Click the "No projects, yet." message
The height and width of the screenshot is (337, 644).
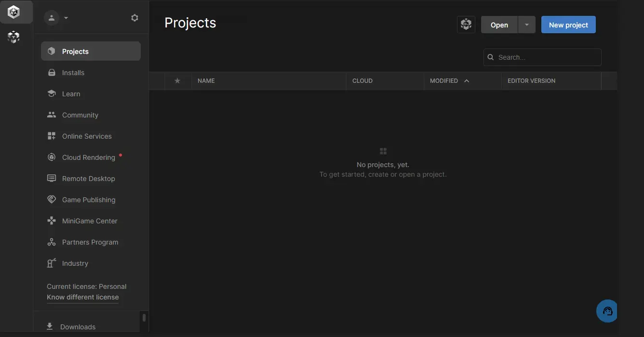383,165
